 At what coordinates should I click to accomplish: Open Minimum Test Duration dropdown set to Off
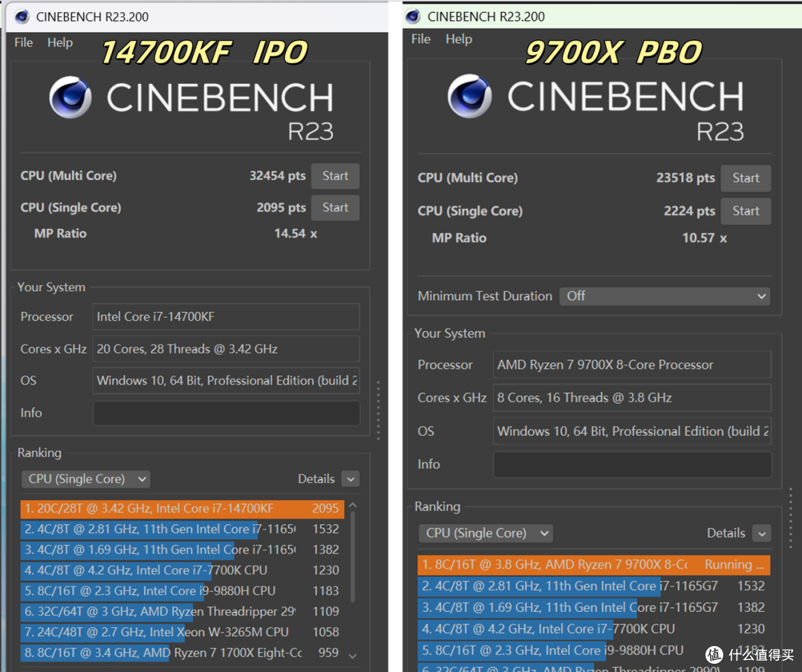(x=665, y=296)
